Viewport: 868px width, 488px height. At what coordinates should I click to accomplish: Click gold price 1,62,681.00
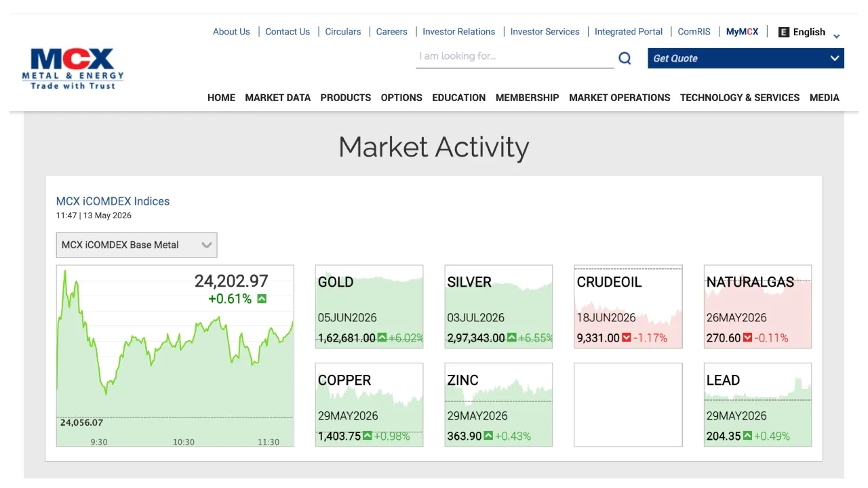347,338
